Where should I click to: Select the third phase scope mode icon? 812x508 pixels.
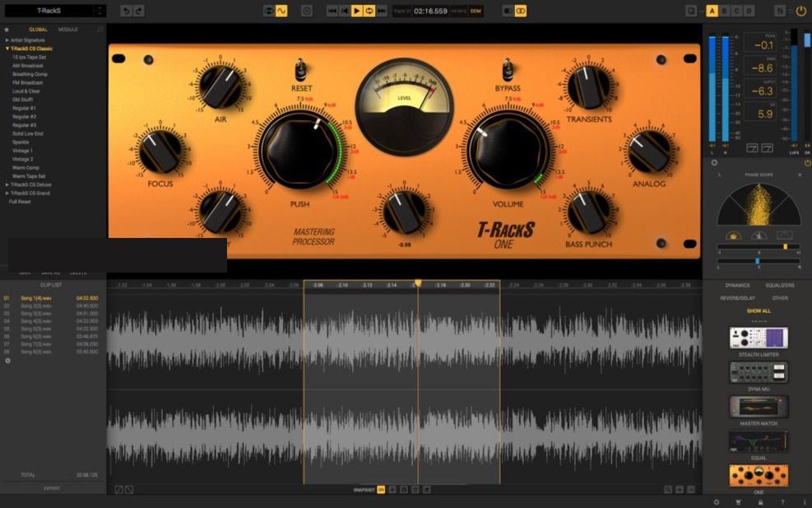[x=785, y=235]
